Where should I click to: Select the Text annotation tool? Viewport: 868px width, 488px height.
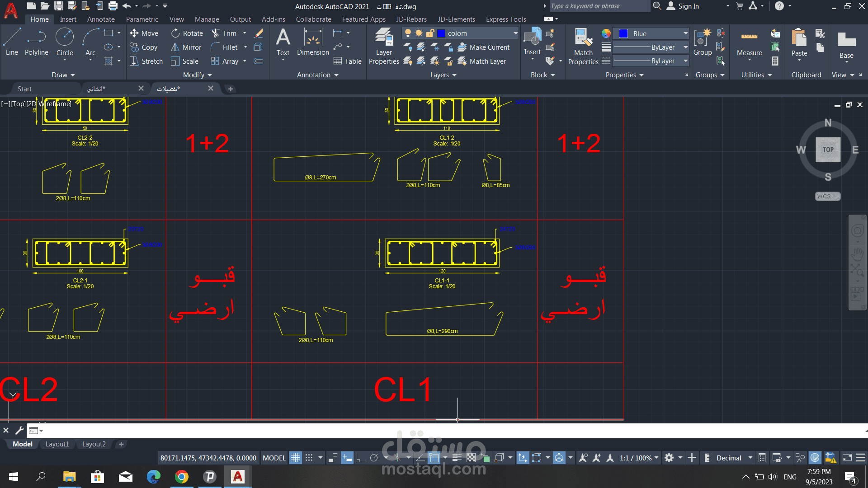[x=283, y=42]
